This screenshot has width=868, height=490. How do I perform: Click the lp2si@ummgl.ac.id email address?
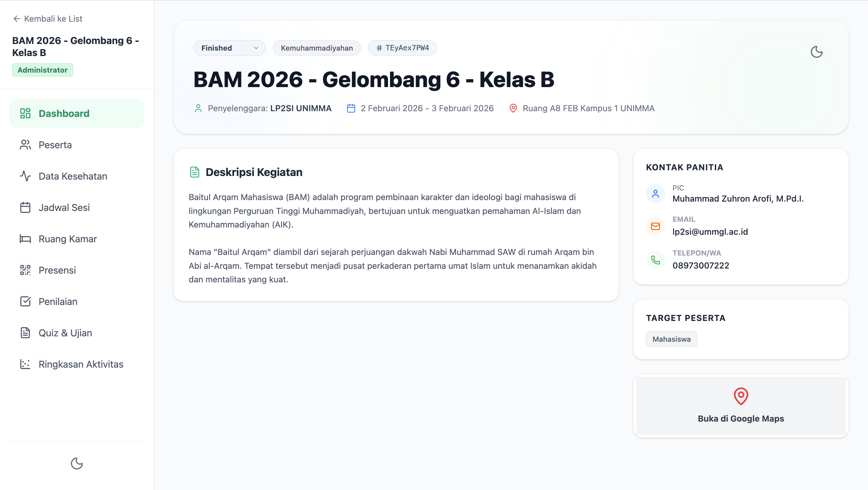[710, 231]
